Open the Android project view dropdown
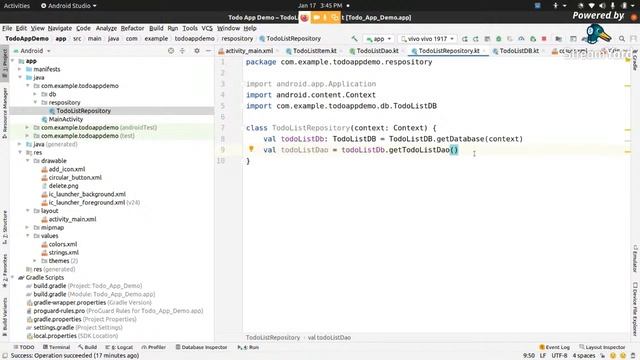The height and width of the screenshot is (360, 640). (32, 51)
